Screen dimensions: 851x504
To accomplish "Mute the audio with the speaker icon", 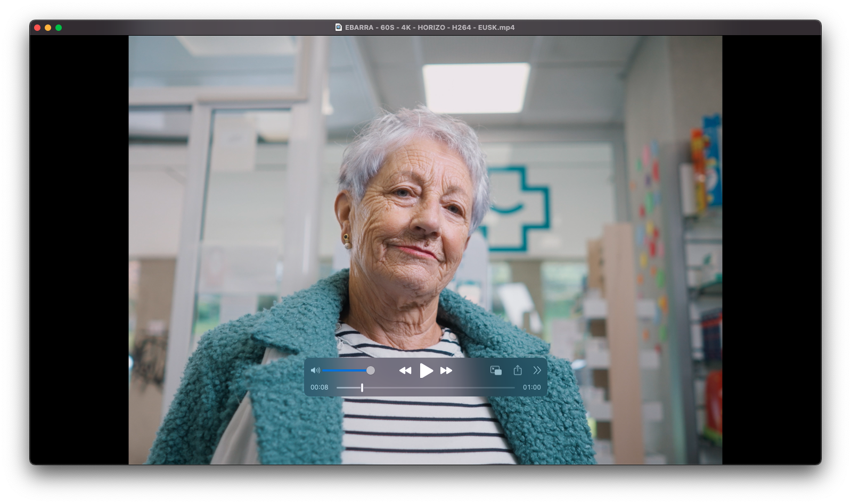I will (315, 370).
